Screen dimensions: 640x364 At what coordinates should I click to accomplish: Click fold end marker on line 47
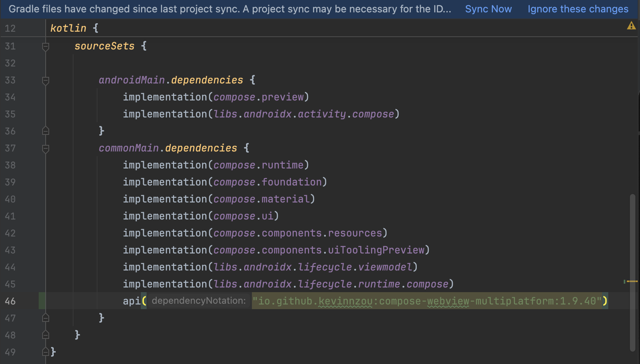tap(46, 318)
